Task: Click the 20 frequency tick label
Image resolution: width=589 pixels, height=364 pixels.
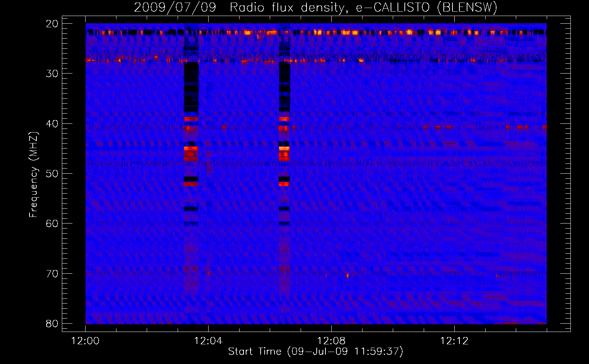Action: point(52,24)
